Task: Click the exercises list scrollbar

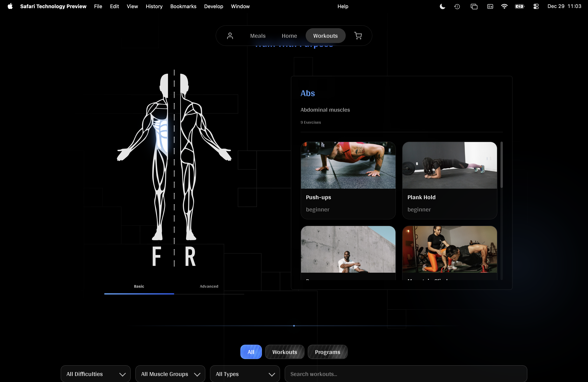Action: click(x=501, y=165)
